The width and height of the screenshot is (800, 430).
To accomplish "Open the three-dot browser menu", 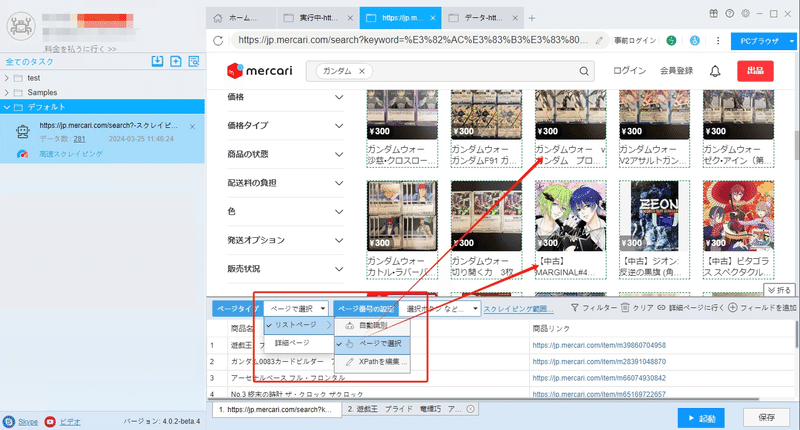I will [718, 41].
